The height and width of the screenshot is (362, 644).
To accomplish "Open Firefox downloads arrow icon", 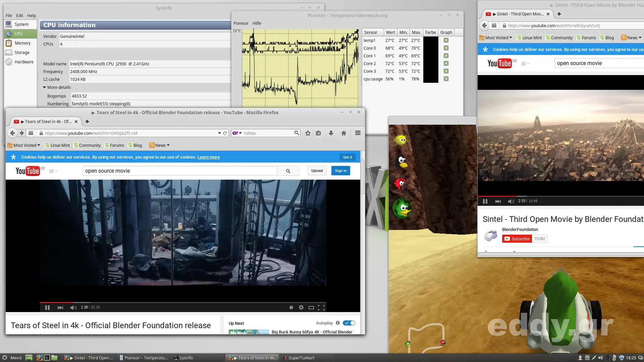I will (x=331, y=133).
